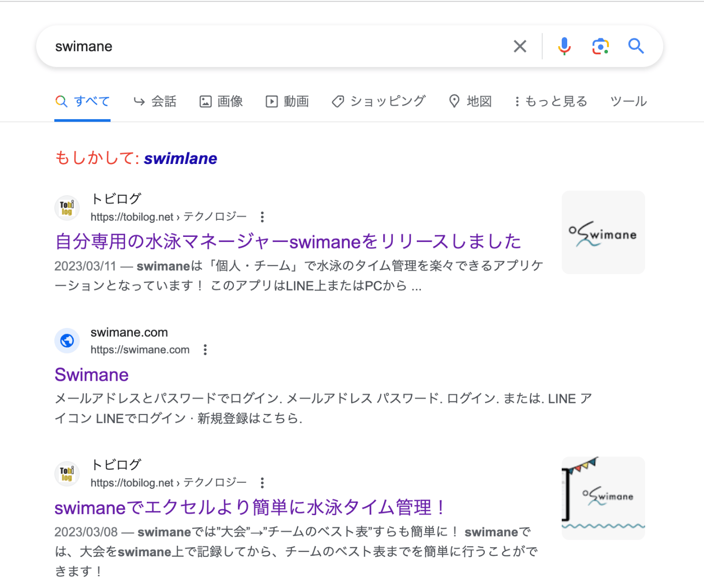Open more options for first tobilog result
Image resolution: width=704 pixels, height=588 pixels.
click(262, 217)
